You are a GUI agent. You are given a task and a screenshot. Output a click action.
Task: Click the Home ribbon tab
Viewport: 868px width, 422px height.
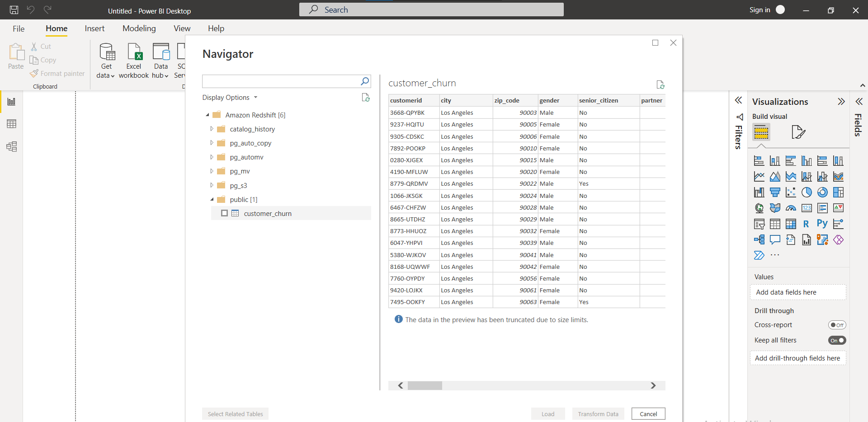coord(57,28)
